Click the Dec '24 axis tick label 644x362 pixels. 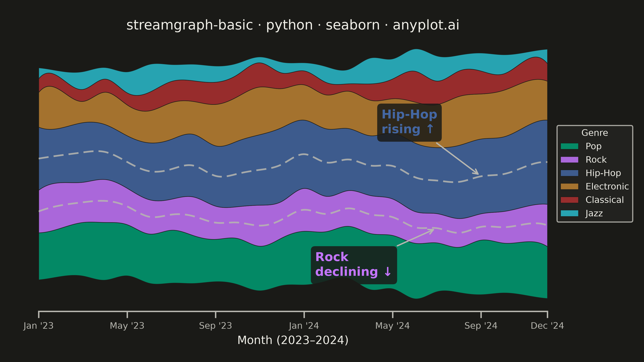pyautogui.click(x=547, y=326)
